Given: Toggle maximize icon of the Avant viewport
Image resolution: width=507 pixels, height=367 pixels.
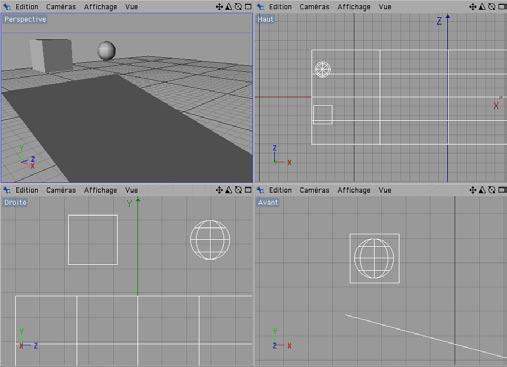Looking at the screenshot, I should coord(502,190).
